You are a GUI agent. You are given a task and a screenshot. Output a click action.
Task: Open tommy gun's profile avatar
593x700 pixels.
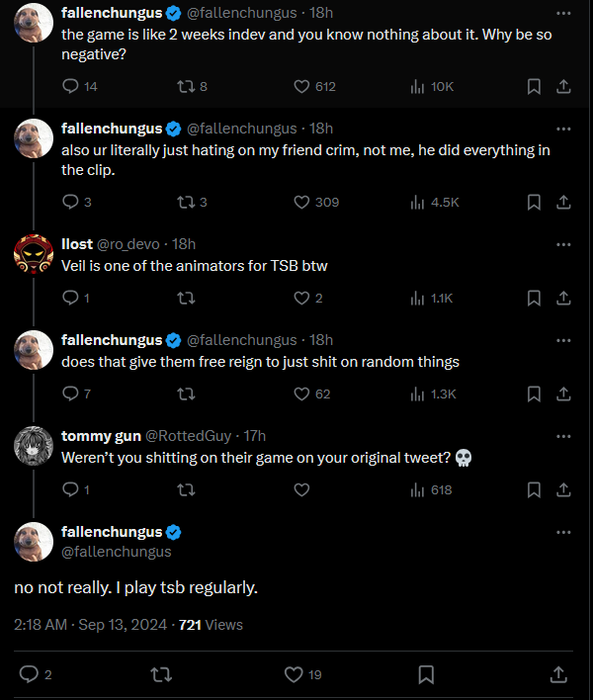(x=34, y=447)
